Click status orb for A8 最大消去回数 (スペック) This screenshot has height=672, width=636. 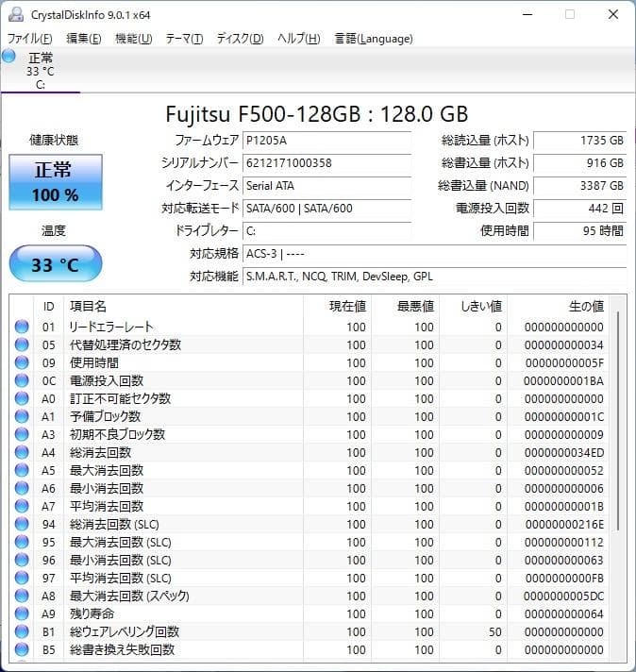[x=22, y=596]
